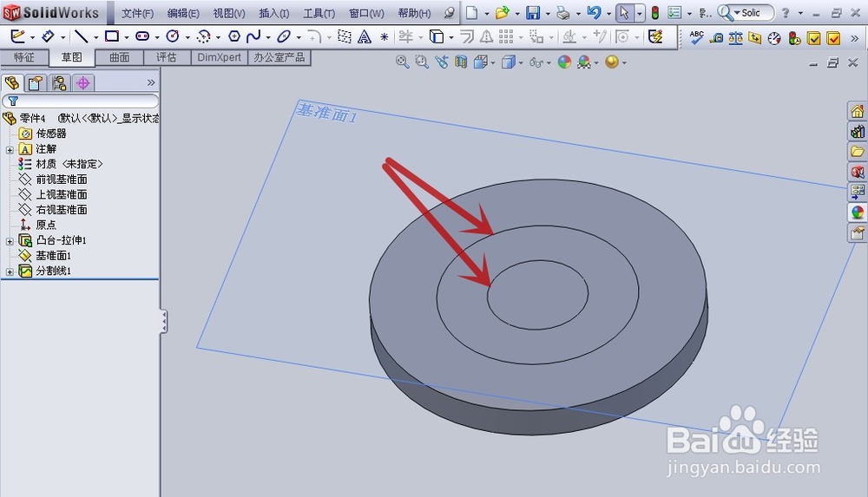868x497 pixels.
Task: Run the ABC Spelling Check tool
Action: pyautogui.click(x=696, y=37)
